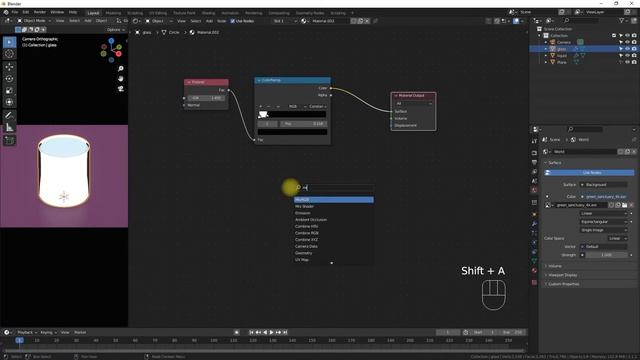
Task: Select the Scale tool
Action: point(9,90)
